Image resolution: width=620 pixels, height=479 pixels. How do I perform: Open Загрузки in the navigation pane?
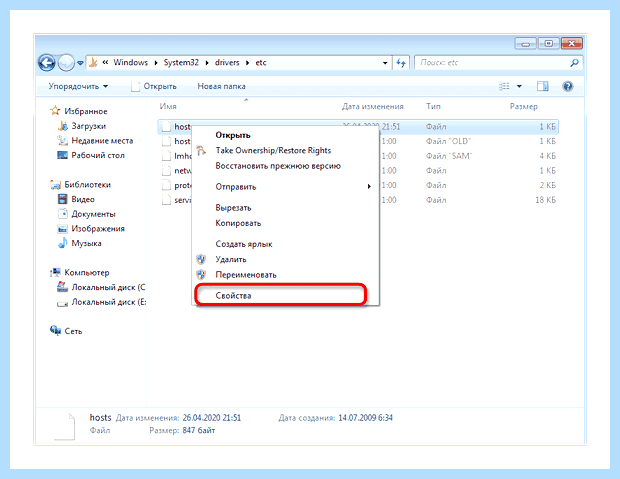pyautogui.click(x=89, y=126)
